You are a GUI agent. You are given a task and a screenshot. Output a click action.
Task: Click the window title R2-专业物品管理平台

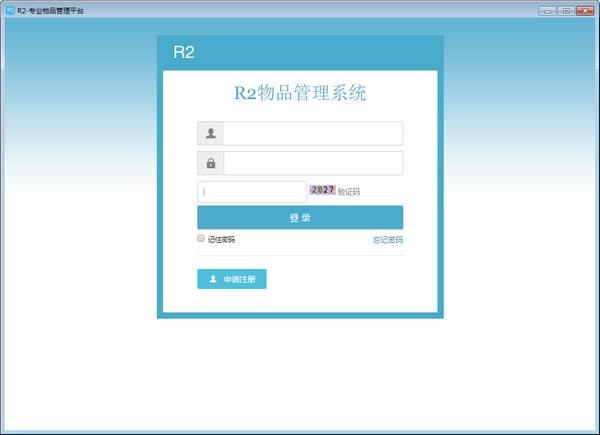point(50,9)
